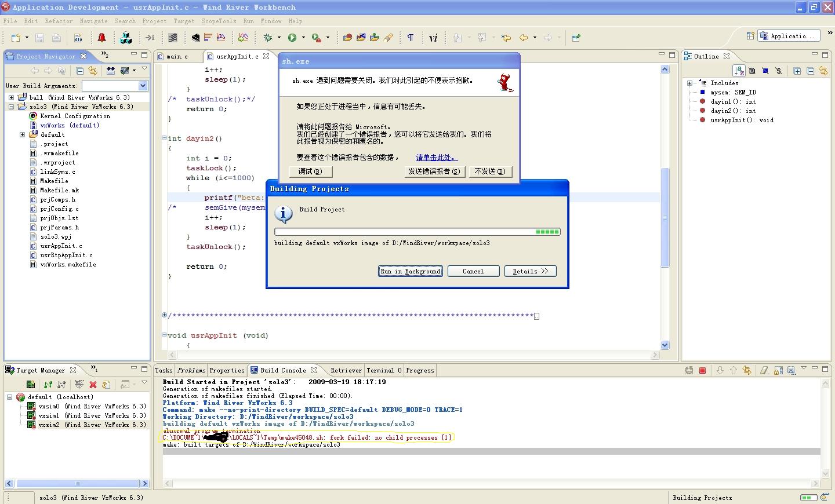Click Collapse All icon in Project Navigator
The width and height of the screenshot is (835, 504).
pyautogui.click(x=79, y=71)
